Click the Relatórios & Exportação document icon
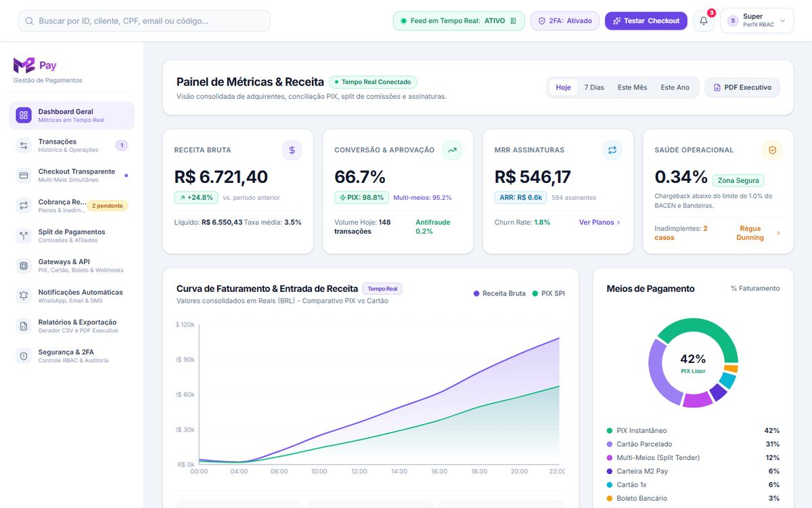 (x=24, y=326)
